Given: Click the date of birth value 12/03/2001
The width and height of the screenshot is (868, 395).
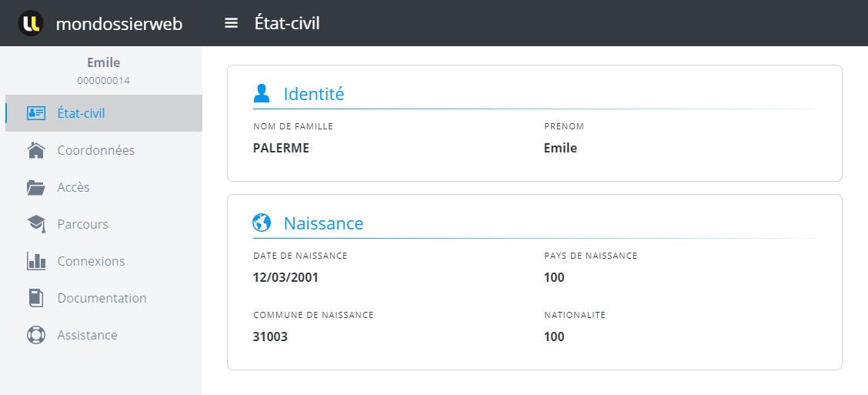Looking at the screenshot, I should tap(285, 277).
